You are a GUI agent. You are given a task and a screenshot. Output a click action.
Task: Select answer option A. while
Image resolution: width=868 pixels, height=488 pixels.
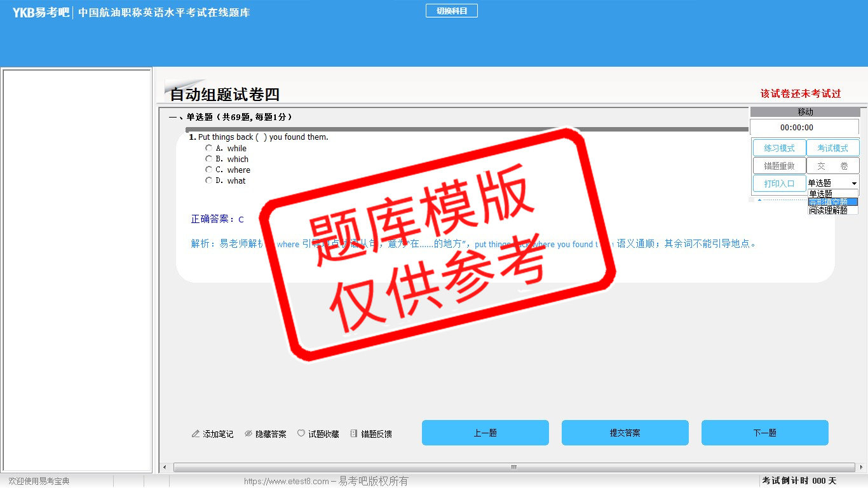(208, 148)
